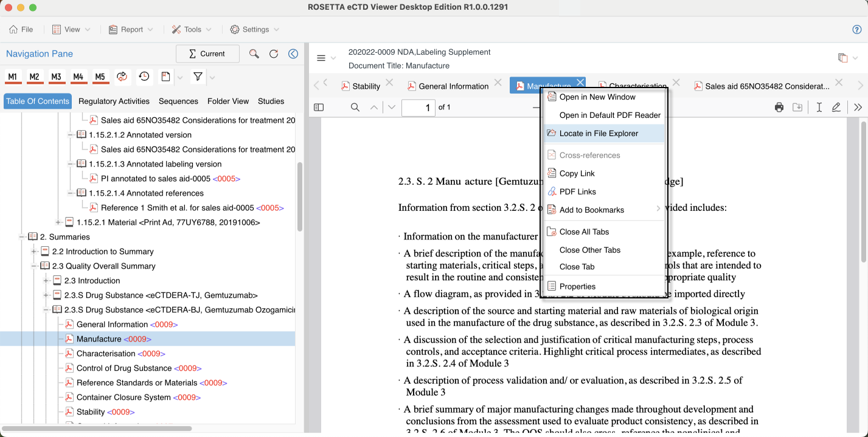Image resolution: width=868 pixels, height=437 pixels.
Task: Toggle the M3 module filter
Action: click(x=57, y=77)
